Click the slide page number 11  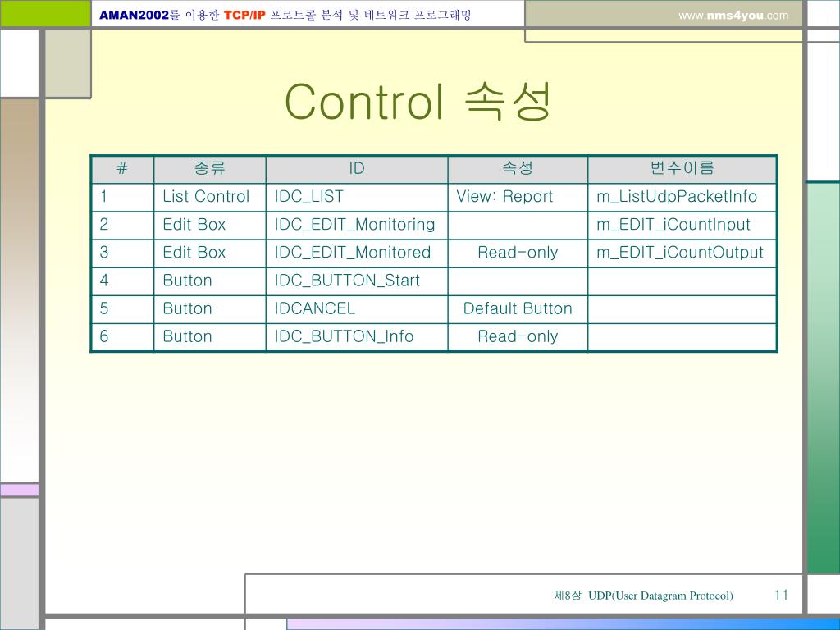pos(781,595)
